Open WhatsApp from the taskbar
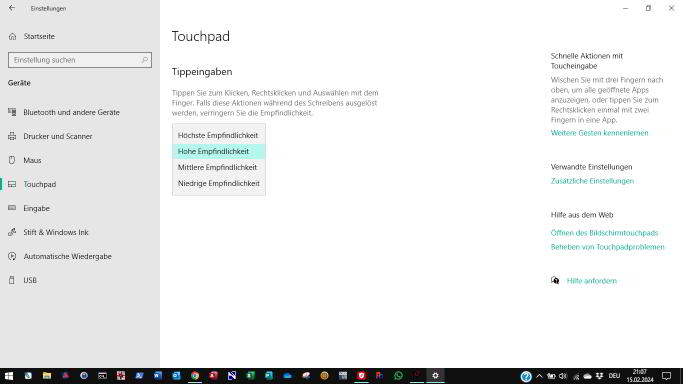Viewport: 683px width, 384px height. tap(398, 376)
